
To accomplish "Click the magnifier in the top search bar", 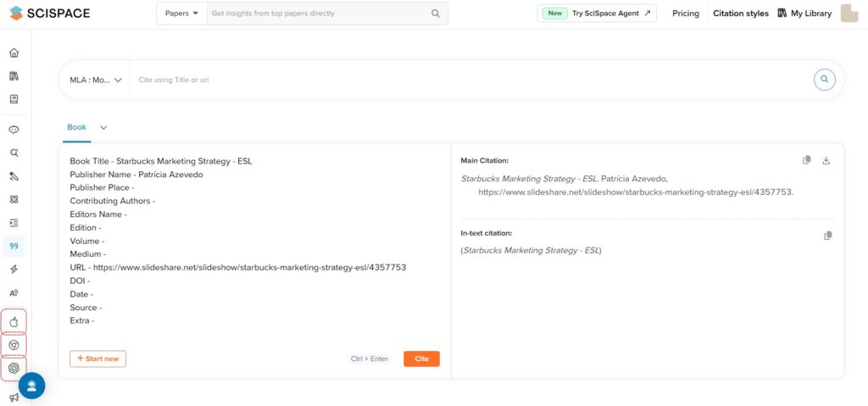I will [436, 14].
